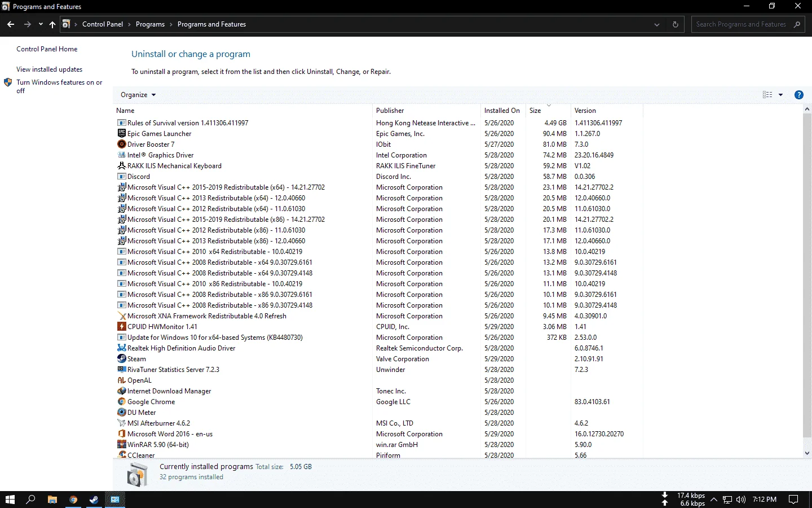This screenshot has width=812, height=508.
Task: Open Steam from the taskbar
Action: pyautogui.click(x=94, y=500)
